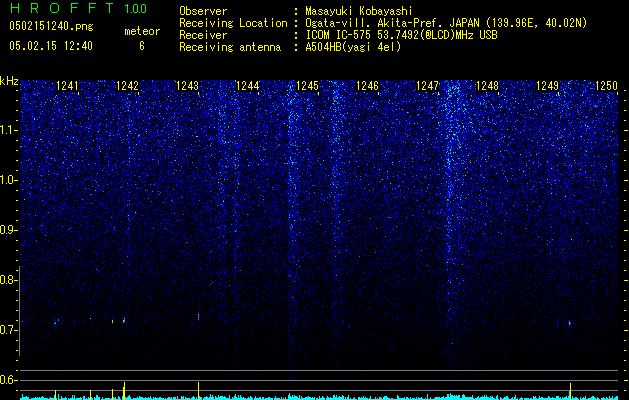Screen dimensions: 629x400
Task: Click the timestamp 05.02.15 12:40
Action: click(51, 46)
